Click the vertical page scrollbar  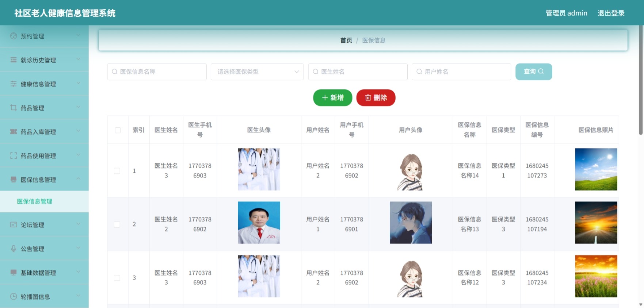[x=641, y=80]
